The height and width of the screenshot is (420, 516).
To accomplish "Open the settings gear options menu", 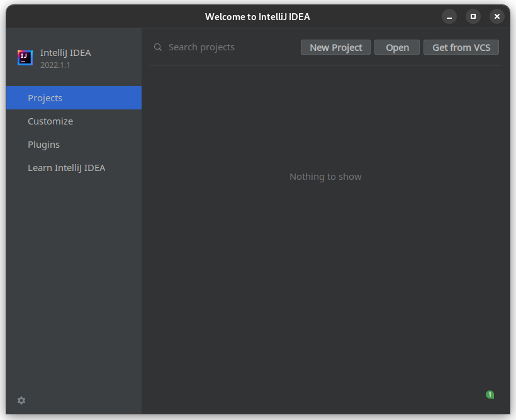I will tap(21, 401).
